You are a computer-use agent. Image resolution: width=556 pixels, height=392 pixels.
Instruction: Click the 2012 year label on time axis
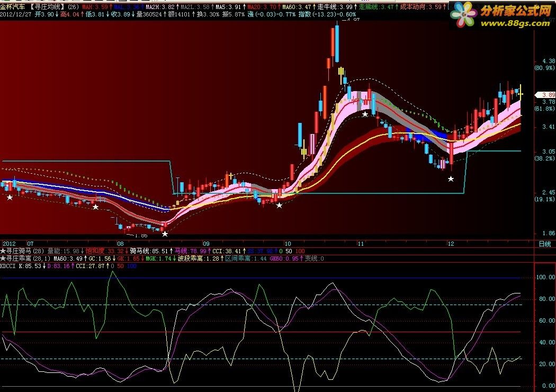pos(9,244)
